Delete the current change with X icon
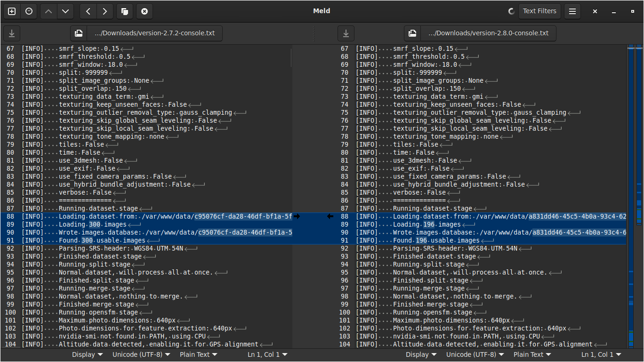Screen dimensions: 644x362 (x=145, y=11)
